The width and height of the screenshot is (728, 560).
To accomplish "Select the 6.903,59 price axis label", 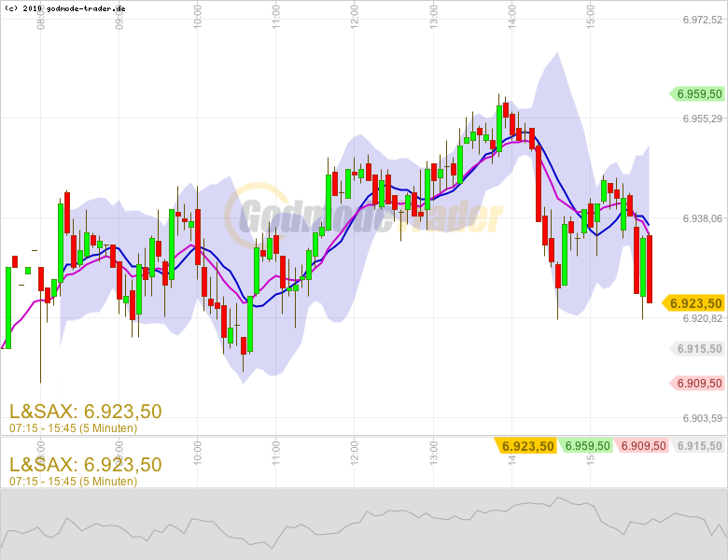I will click(703, 418).
